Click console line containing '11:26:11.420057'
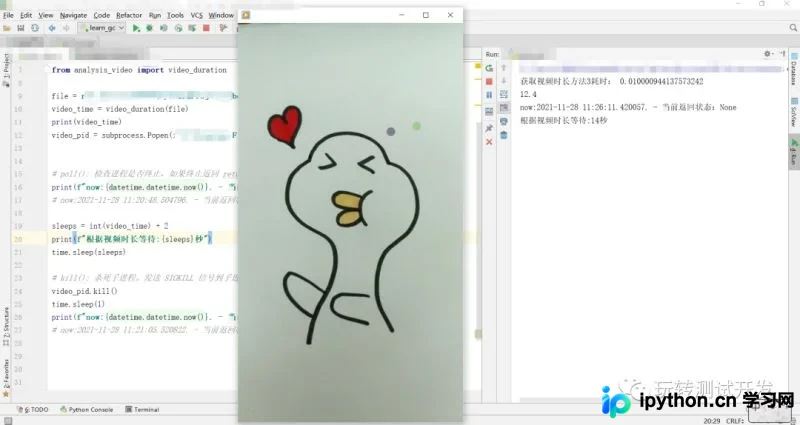The height and width of the screenshot is (425, 800). [628, 107]
